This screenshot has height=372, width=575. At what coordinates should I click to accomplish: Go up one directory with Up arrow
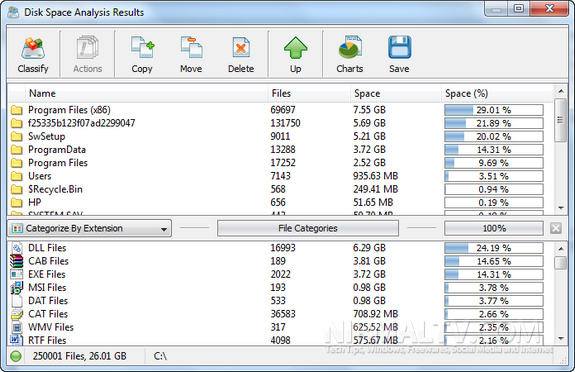(x=296, y=48)
